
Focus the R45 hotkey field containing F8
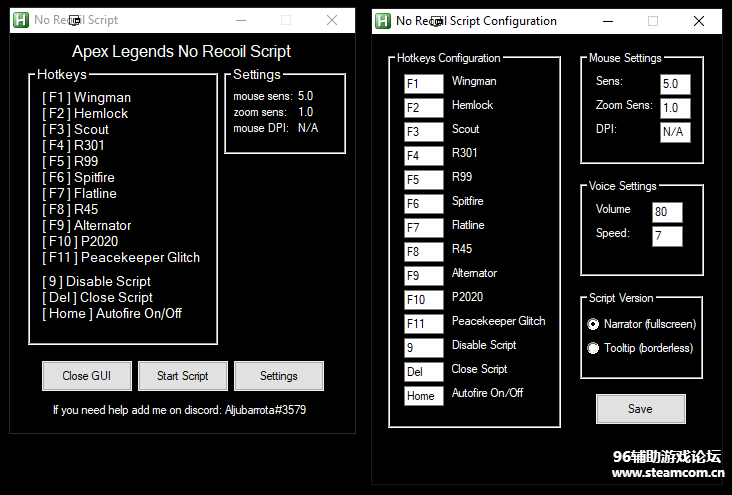[424, 252]
